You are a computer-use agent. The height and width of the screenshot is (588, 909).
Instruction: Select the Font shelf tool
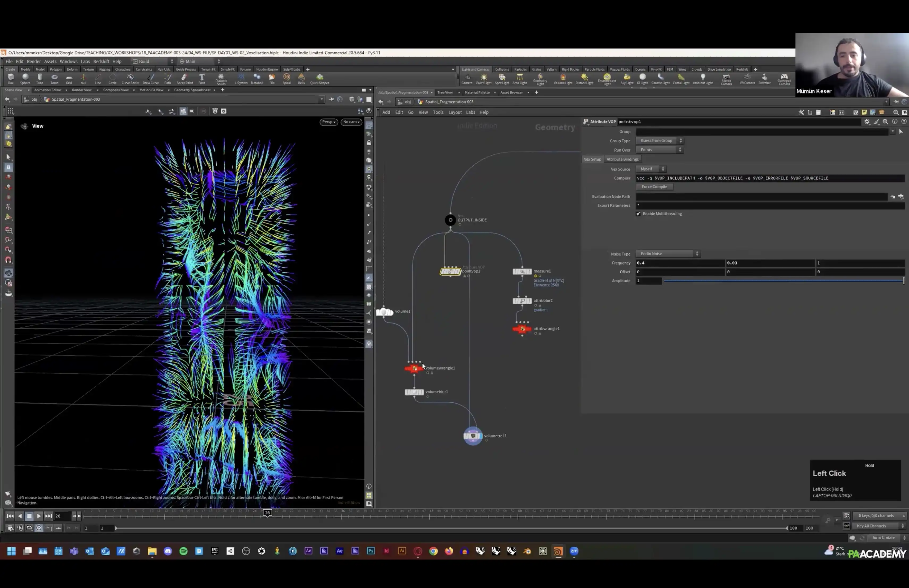(202, 79)
